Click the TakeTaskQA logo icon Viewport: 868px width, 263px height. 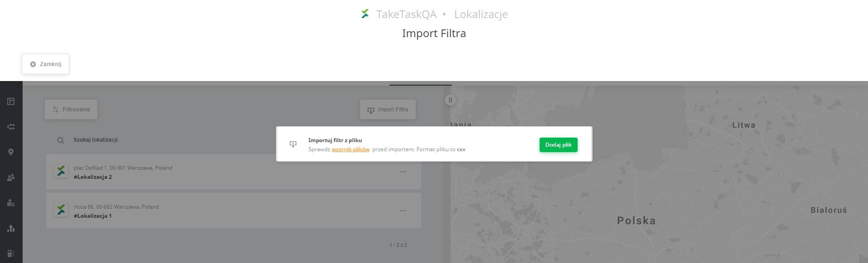click(x=365, y=14)
